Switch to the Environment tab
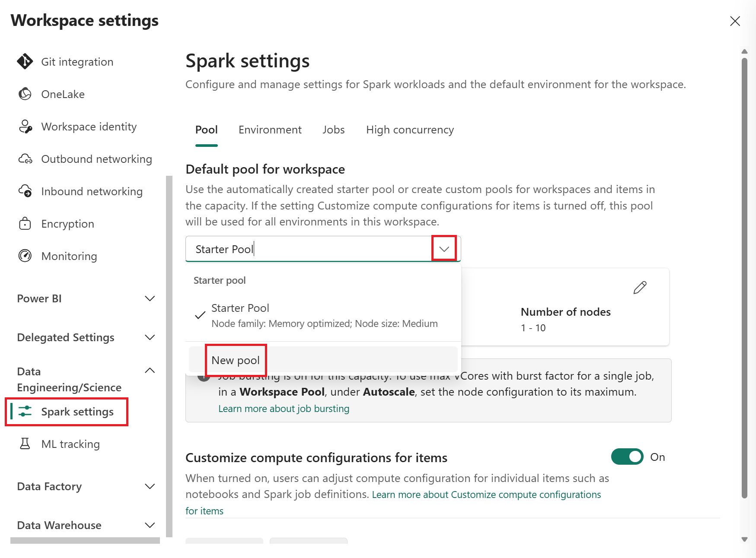The width and height of the screenshot is (756, 558). click(x=270, y=130)
